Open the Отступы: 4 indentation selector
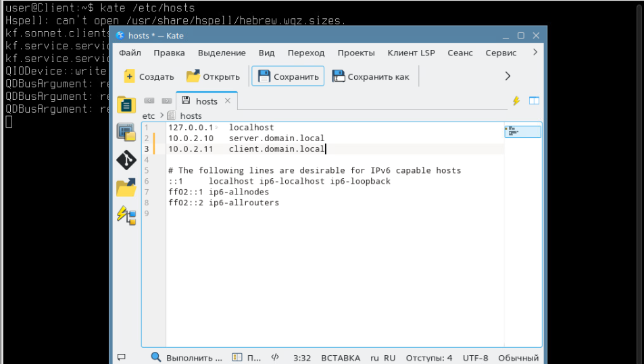 [x=429, y=357]
